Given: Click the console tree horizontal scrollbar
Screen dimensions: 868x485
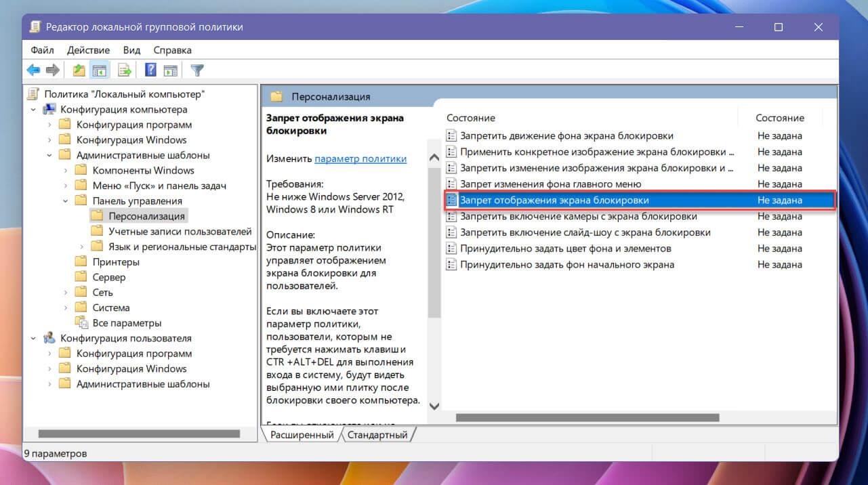Looking at the screenshot, I should [x=139, y=434].
